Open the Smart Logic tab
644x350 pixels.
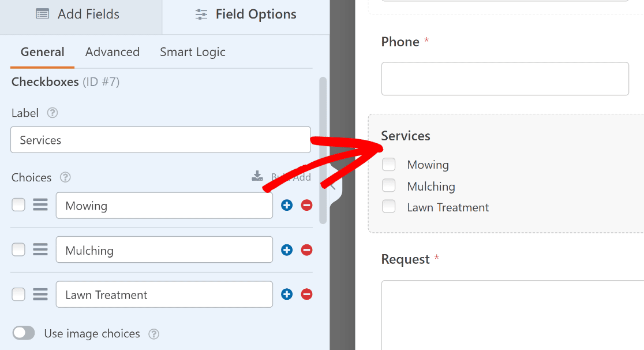pyautogui.click(x=193, y=52)
